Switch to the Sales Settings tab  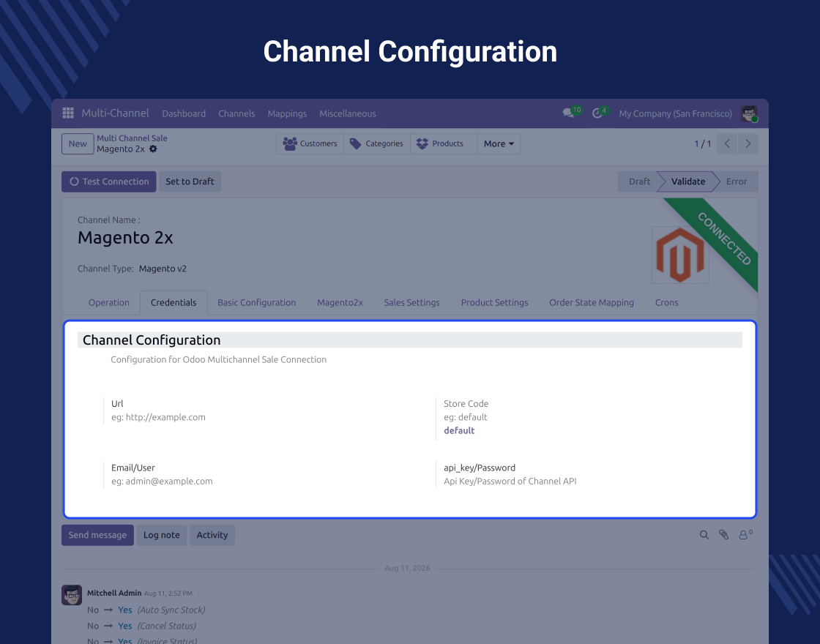(x=411, y=303)
